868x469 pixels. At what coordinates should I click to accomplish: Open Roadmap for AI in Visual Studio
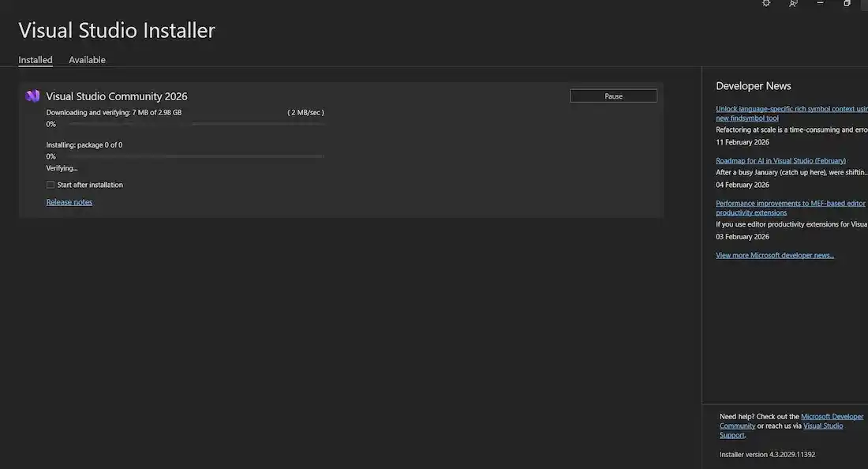[780, 160]
